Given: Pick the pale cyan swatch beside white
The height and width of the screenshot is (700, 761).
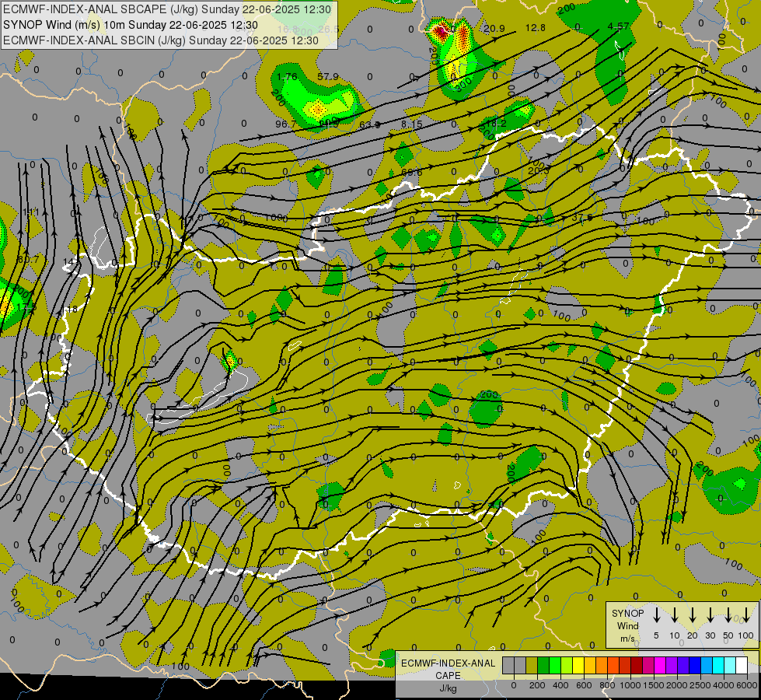Looking at the screenshot, I should coord(731,666).
